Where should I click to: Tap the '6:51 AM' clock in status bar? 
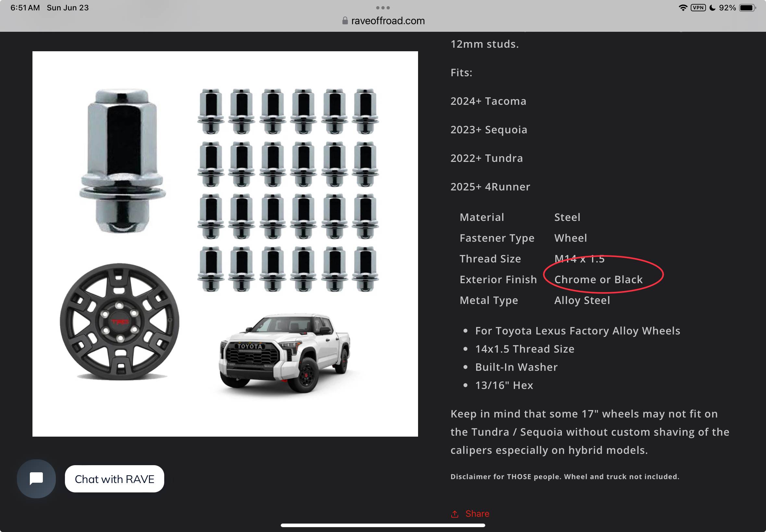25,8
